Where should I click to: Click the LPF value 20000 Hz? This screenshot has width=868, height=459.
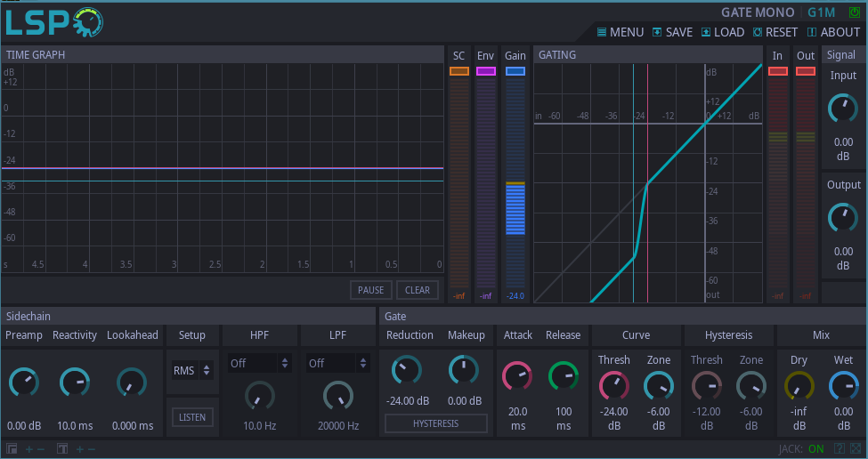pyautogui.click(x=338, y=426)
